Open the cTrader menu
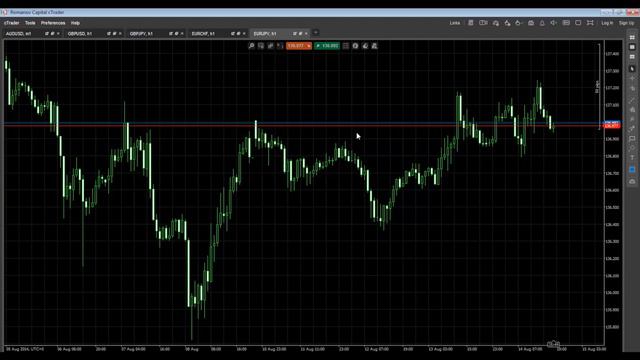This screenshot has height=360, width=640. pyautogui.click(x=11, y=23)
